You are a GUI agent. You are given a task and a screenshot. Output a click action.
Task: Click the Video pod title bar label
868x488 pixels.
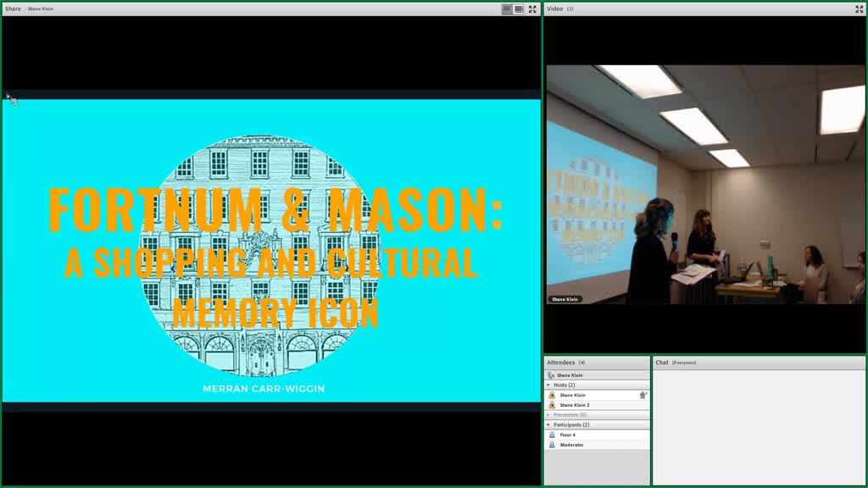[x=554, y=8]
